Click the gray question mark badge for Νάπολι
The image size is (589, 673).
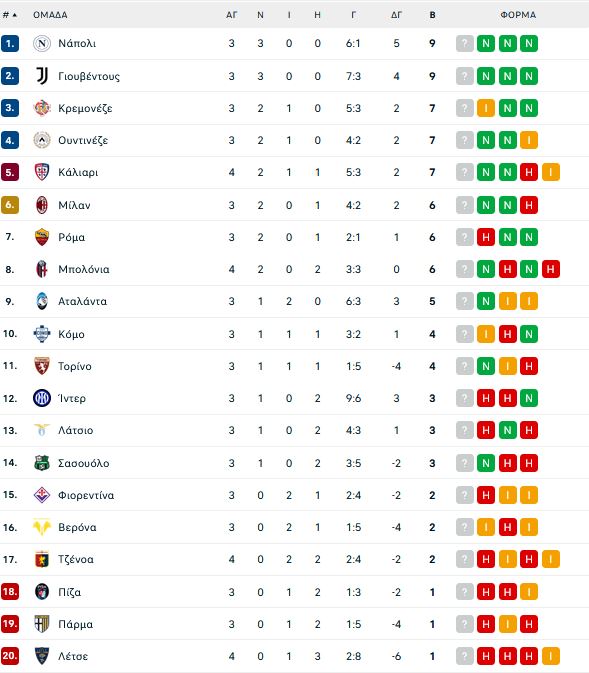point(465,43)
